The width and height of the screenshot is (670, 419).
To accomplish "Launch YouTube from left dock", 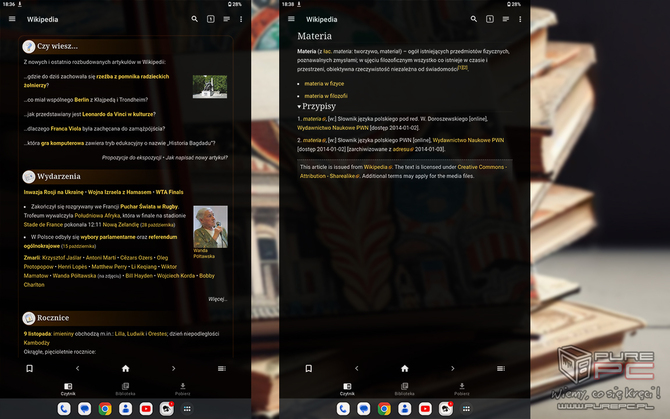I will coord(146,409).
